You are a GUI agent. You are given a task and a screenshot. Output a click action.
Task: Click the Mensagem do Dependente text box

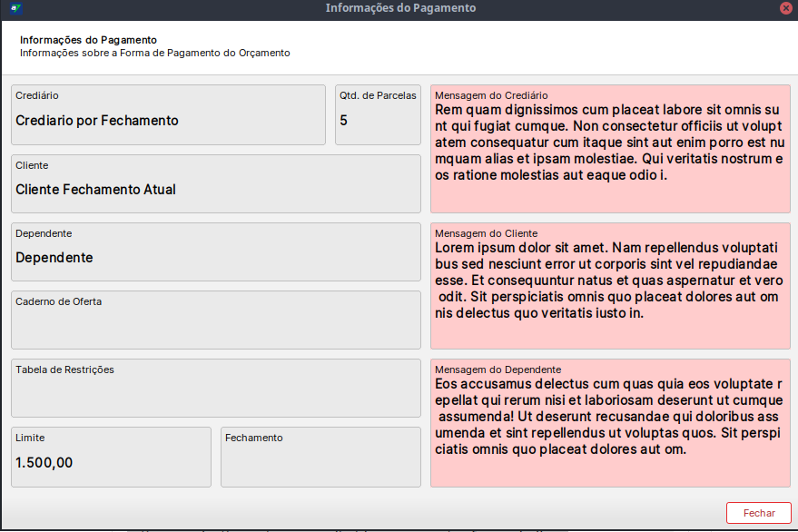[x=610, y=424]
